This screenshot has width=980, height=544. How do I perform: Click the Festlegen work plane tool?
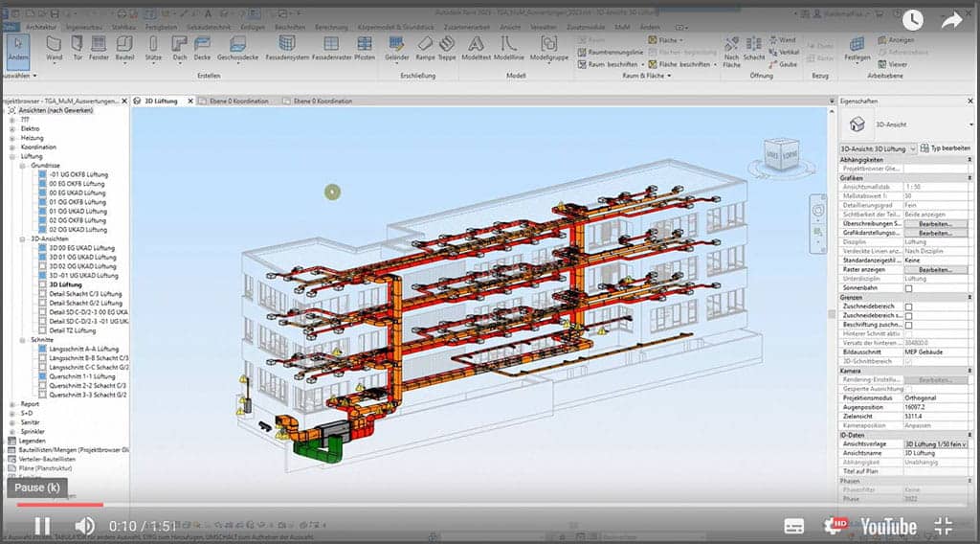coord(857,48)
